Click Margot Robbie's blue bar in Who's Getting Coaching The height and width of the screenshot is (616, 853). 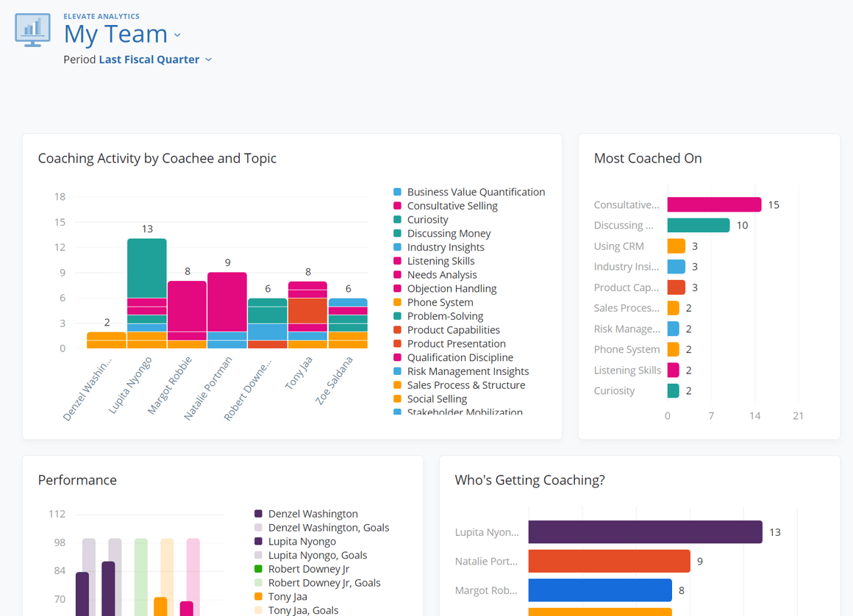(600, 590)
